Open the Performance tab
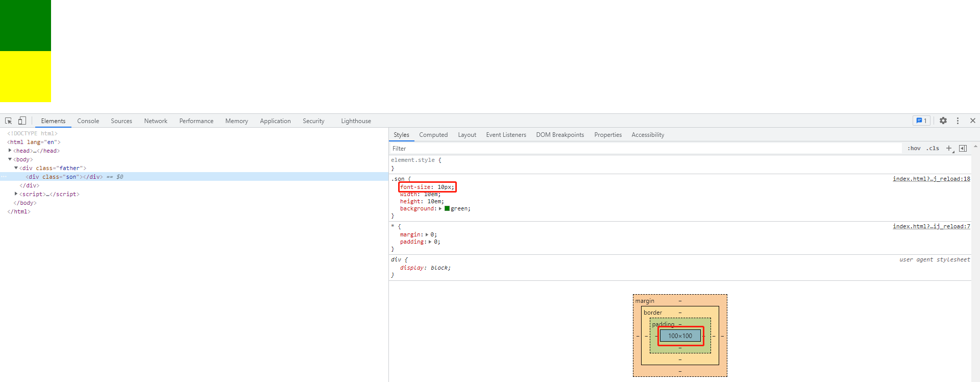 (x=197, y=121)
